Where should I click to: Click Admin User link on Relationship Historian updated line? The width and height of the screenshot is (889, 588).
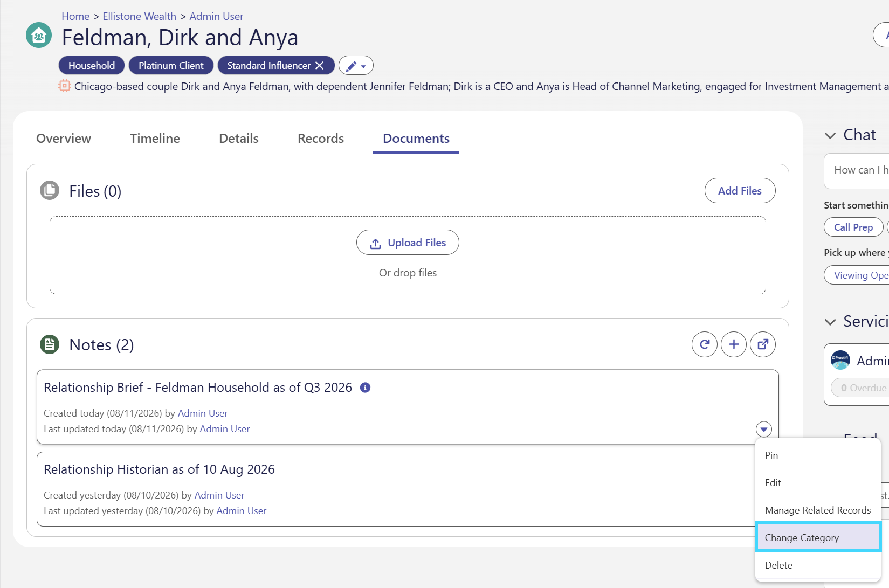(242, 511)
